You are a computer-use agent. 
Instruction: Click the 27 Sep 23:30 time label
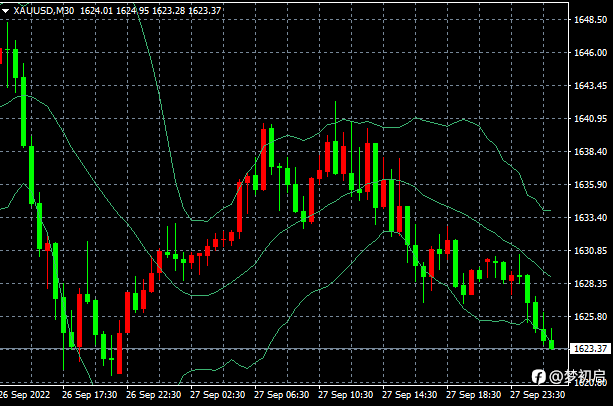point(538,395)
